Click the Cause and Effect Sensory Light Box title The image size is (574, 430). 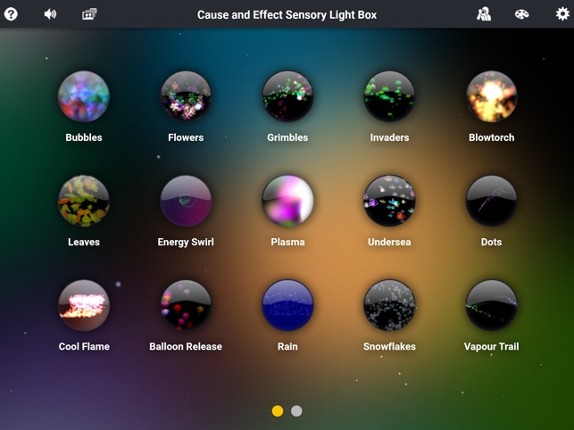pyautogui.click(x=287, y=15)
